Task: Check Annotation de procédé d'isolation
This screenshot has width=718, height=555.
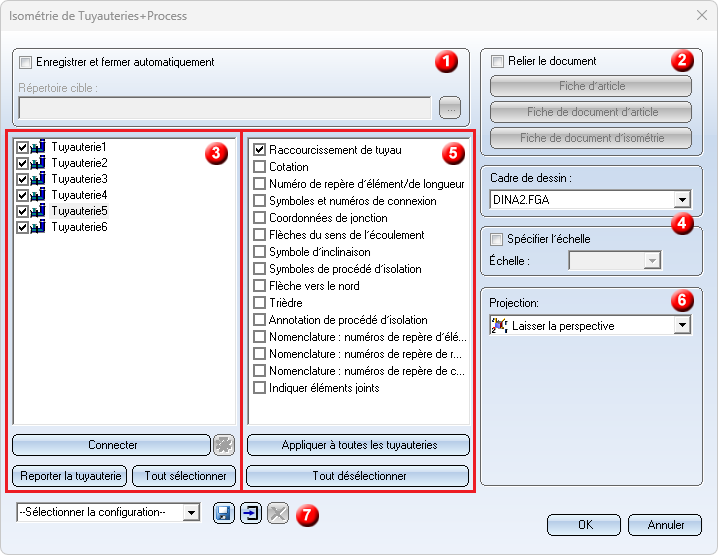Action: [260, 320]
